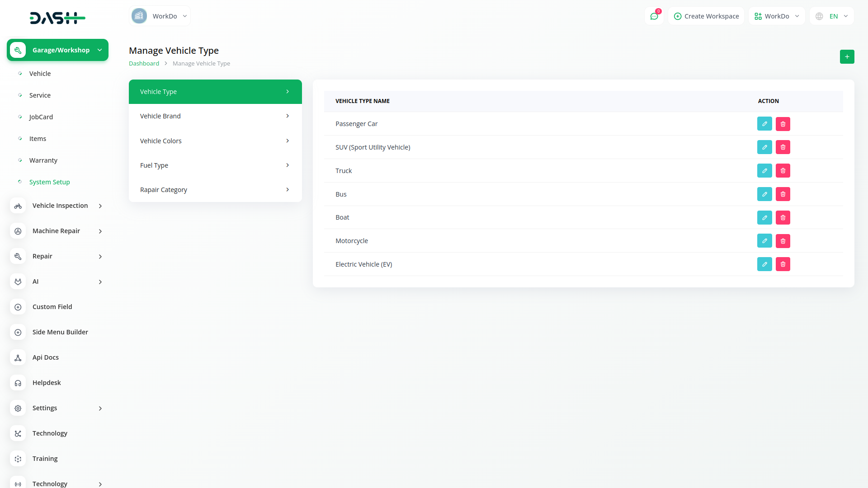The image size is (868, 488).
Task: Click the edit icon for Passenger Car
Action: pos(764,124)
